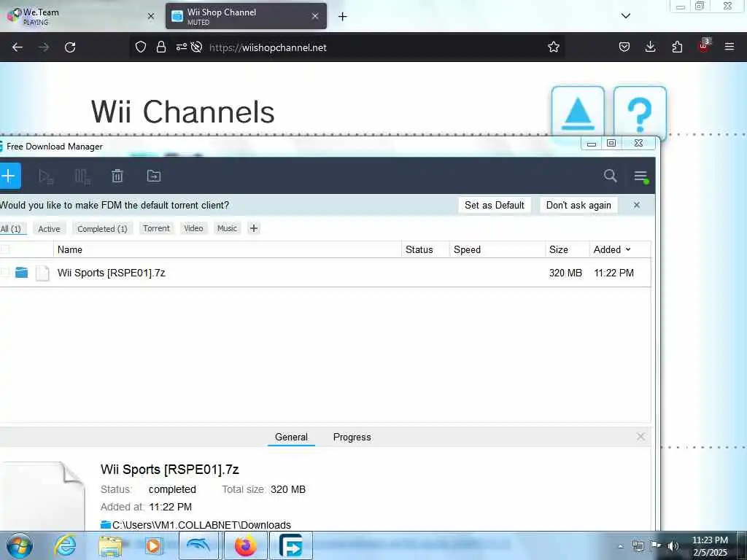
Task: Switch to the We.Team browser tab
Action: (81, 16)
